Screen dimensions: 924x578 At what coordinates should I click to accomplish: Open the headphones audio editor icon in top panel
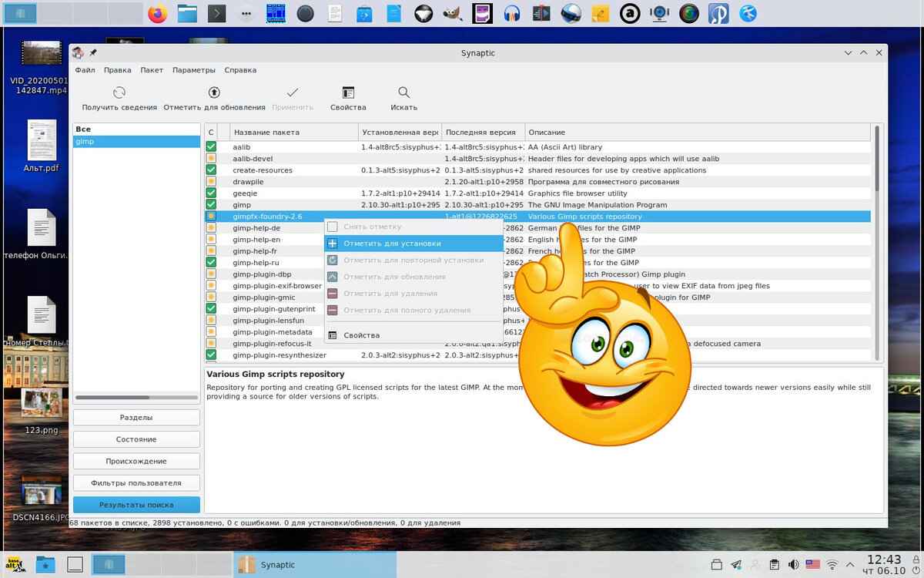(512, 13)
